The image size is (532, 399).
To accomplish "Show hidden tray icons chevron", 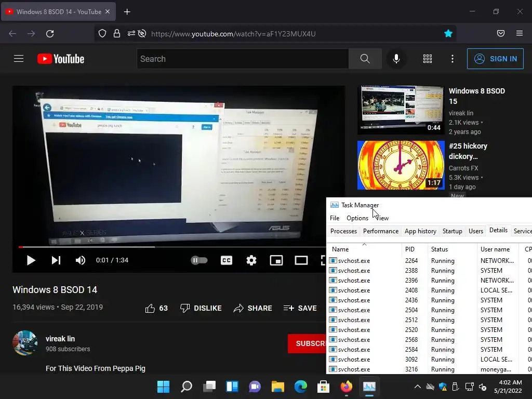I will click(x=418, y=387).
